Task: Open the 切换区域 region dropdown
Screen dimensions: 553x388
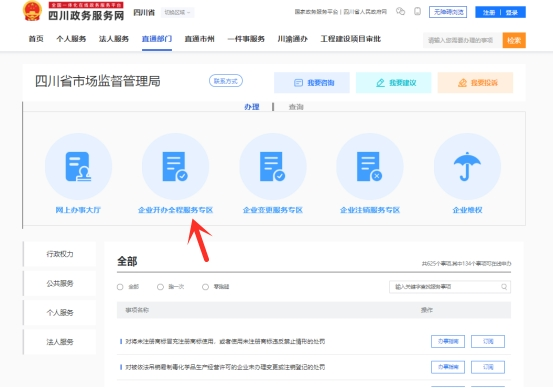Action: pyautogui.click(x=177, y=12)
